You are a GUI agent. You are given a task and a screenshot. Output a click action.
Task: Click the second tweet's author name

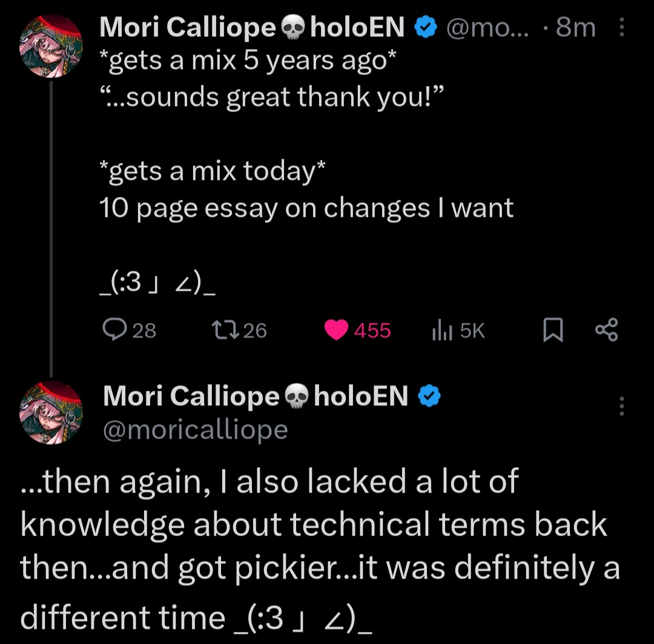coord(191,396)
